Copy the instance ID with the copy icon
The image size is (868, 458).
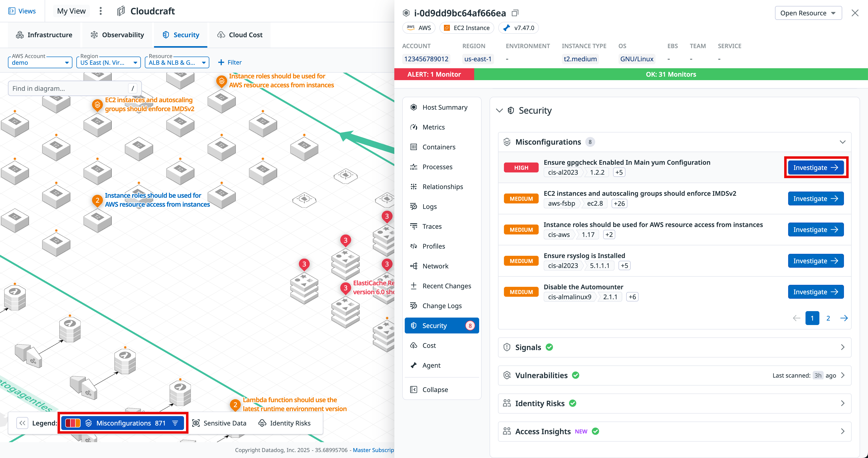(515, 13)
